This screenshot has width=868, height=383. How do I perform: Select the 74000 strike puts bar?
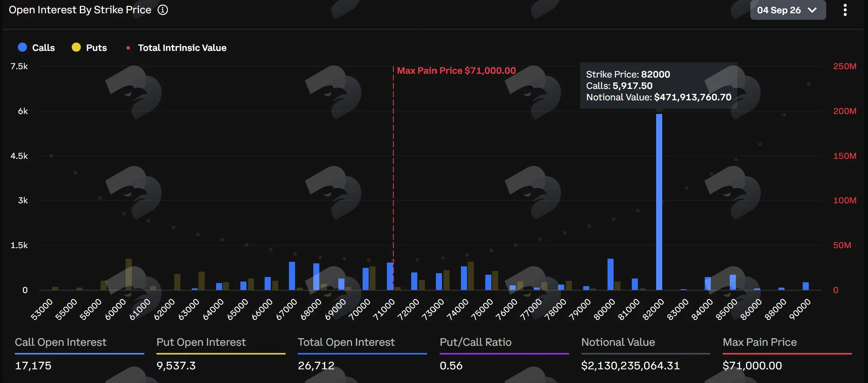click(471, 276)
